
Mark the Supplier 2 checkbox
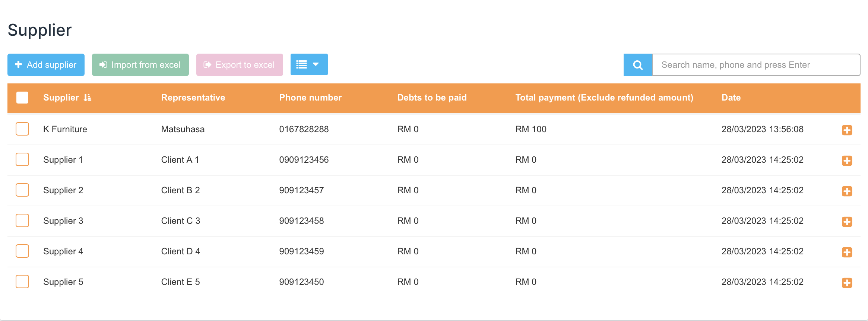click(22, 190)
